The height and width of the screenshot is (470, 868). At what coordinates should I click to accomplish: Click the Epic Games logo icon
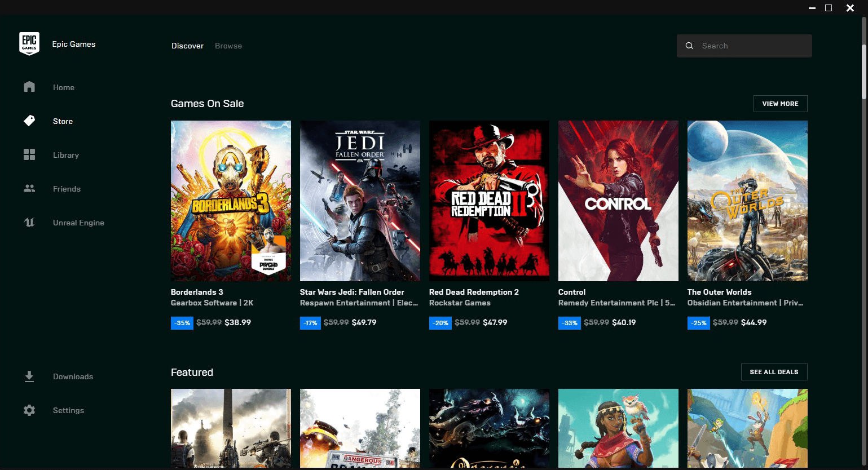coord(29,44)
